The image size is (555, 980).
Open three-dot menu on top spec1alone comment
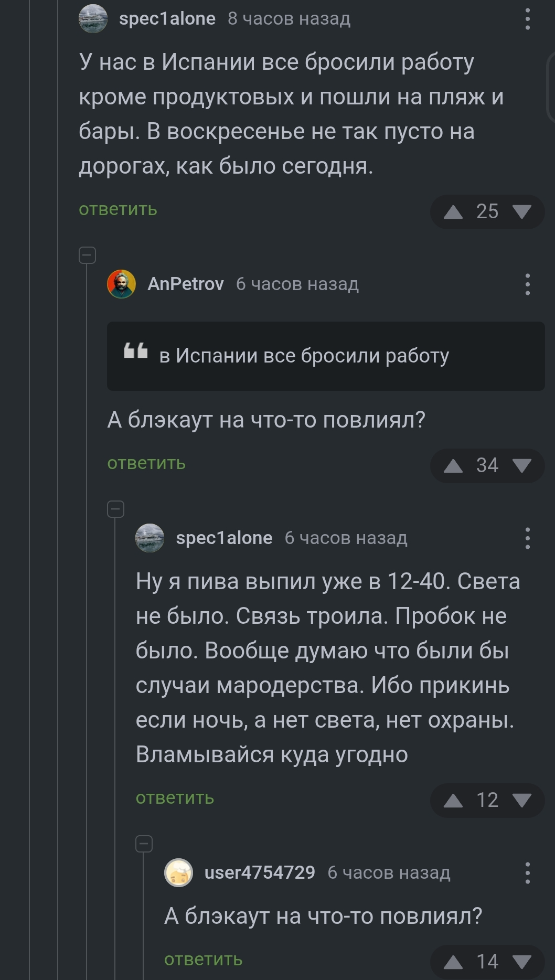click(x=528, y=19)
